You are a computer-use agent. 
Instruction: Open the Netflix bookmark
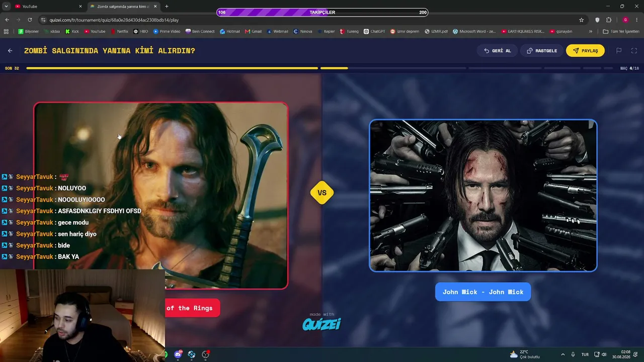pyautogui.click(x=119, y=31)
